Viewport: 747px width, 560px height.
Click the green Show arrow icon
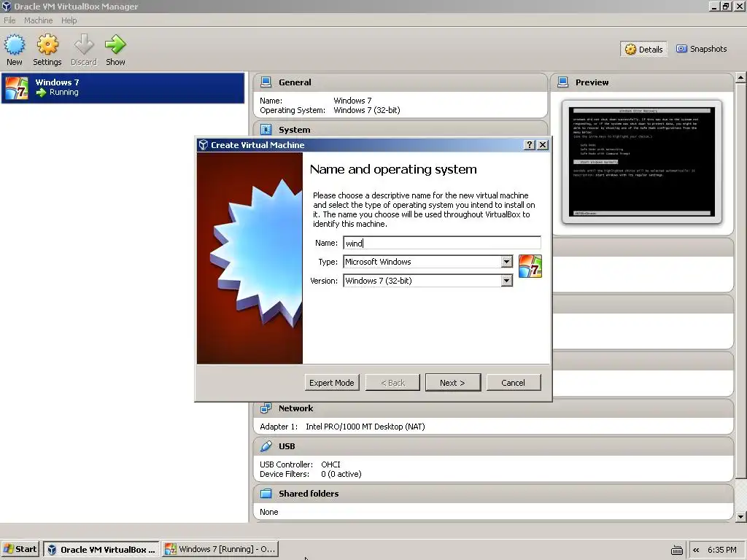pyautogui.click(x=115, y=44)
